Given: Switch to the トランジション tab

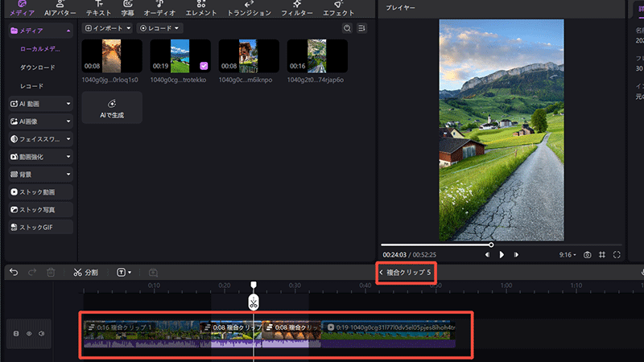Looking at the screenshot, I should pos(250,9).
